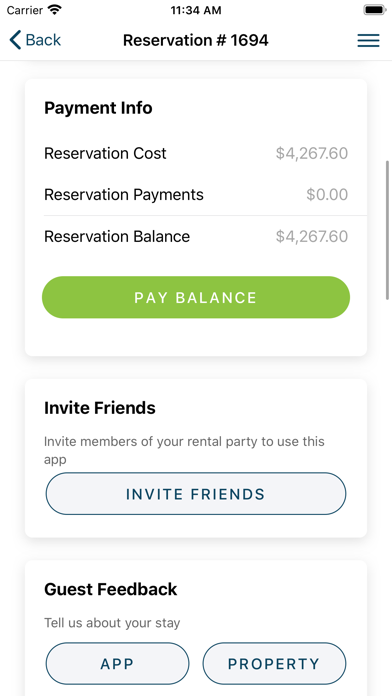
Task: Tap the 'Tell us about your stay' text
Action: click(112, 623)
